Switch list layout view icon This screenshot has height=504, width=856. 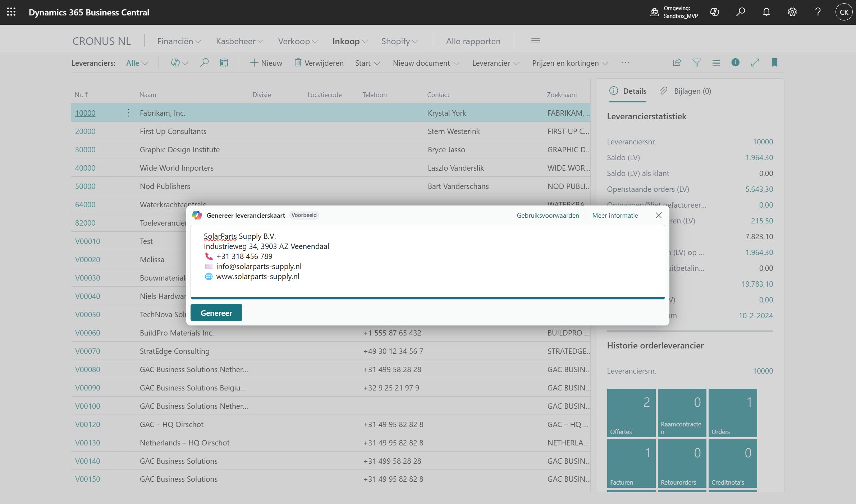(716, 63)
